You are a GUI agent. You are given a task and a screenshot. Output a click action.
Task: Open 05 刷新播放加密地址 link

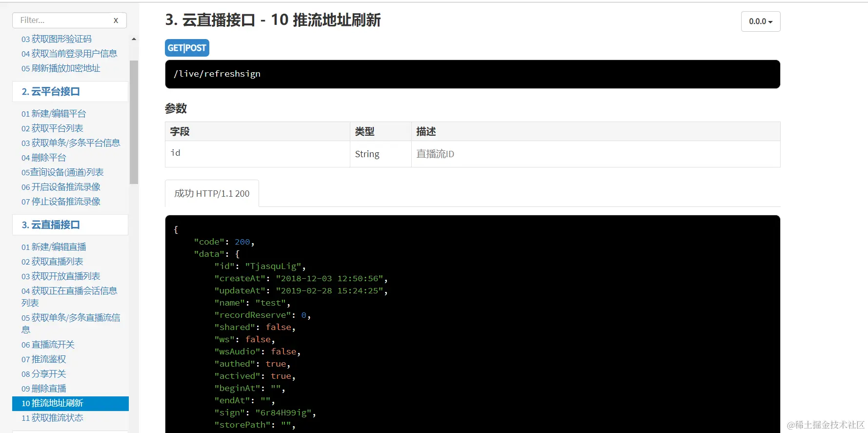[61, 68]
